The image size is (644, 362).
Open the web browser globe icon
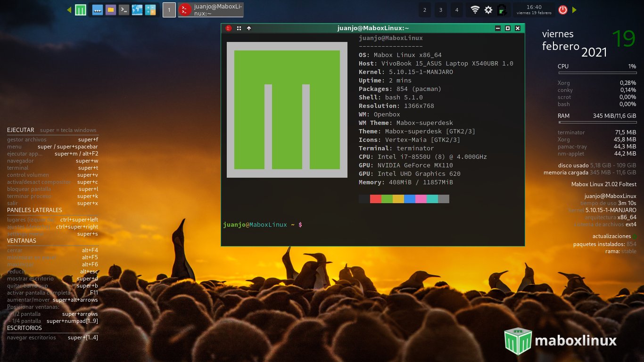click(137, 10)
